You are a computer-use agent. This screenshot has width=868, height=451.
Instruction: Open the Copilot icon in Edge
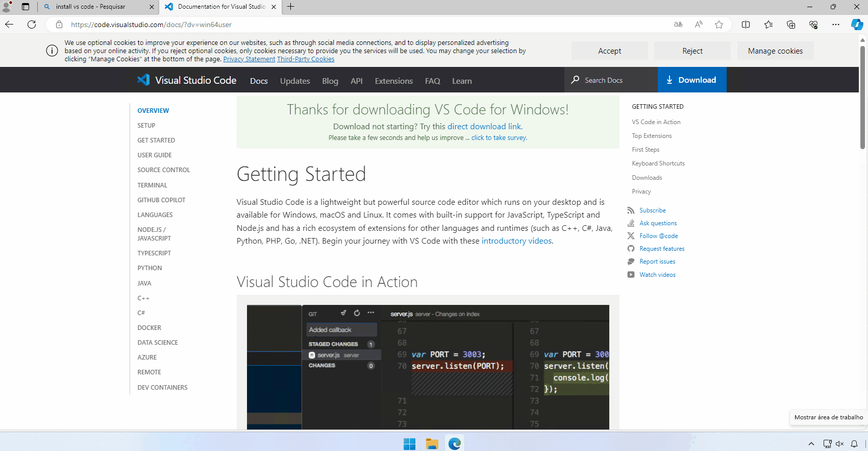pyautogui.click(x=857, y=25)
